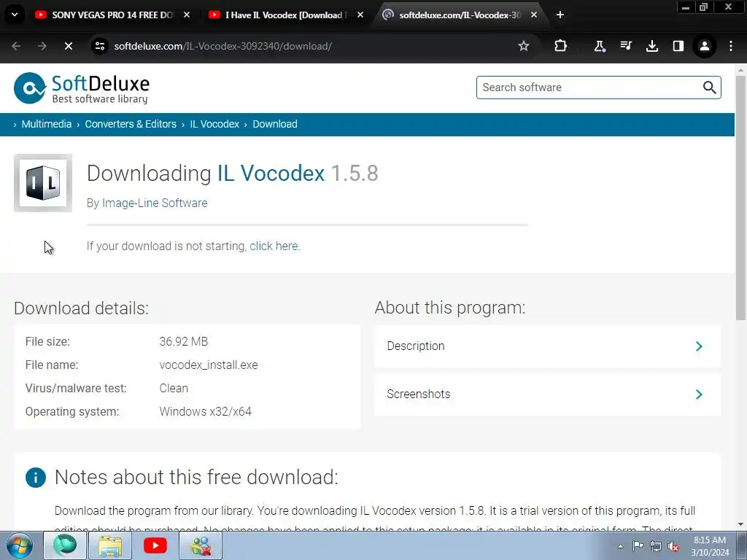Open Multimedia breadcrumb link
Image resolution: width=747 pixels, height=560 pixels.
point(47,124)
